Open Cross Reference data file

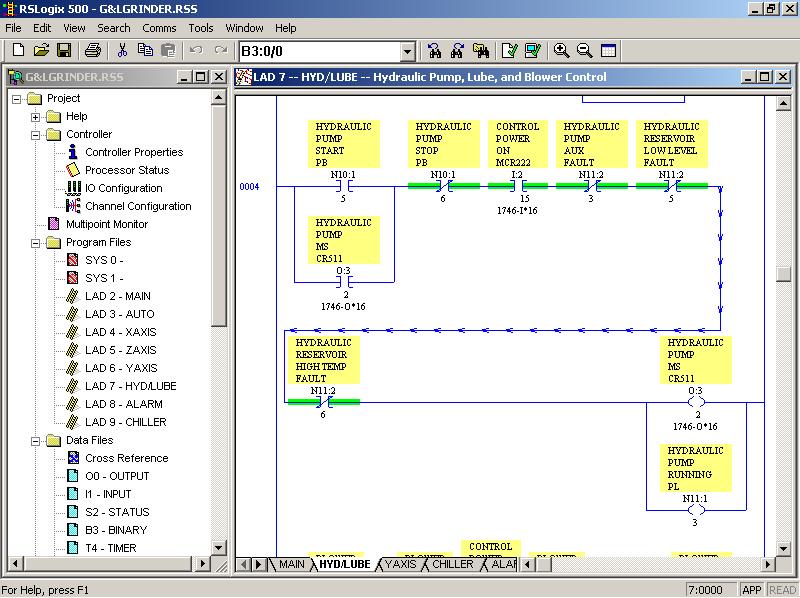point(127,458)
